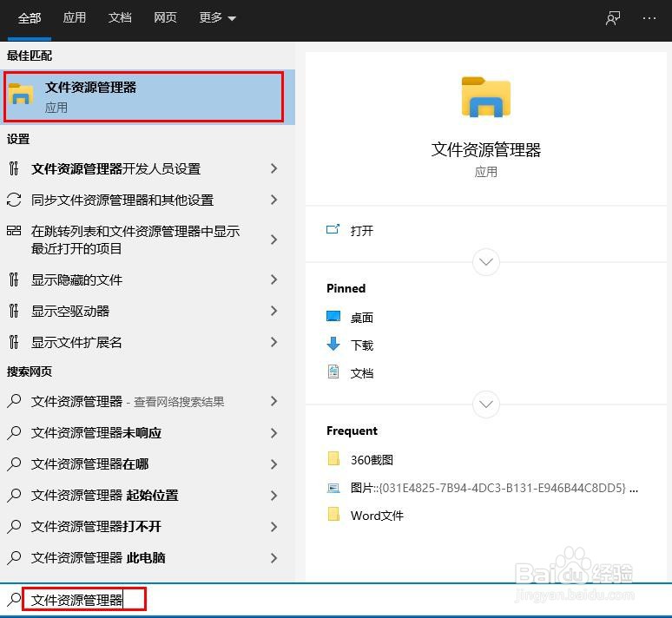Expand arrow for 显示空驱动器
Screen dimensions: 672x618
pos(273,311)
